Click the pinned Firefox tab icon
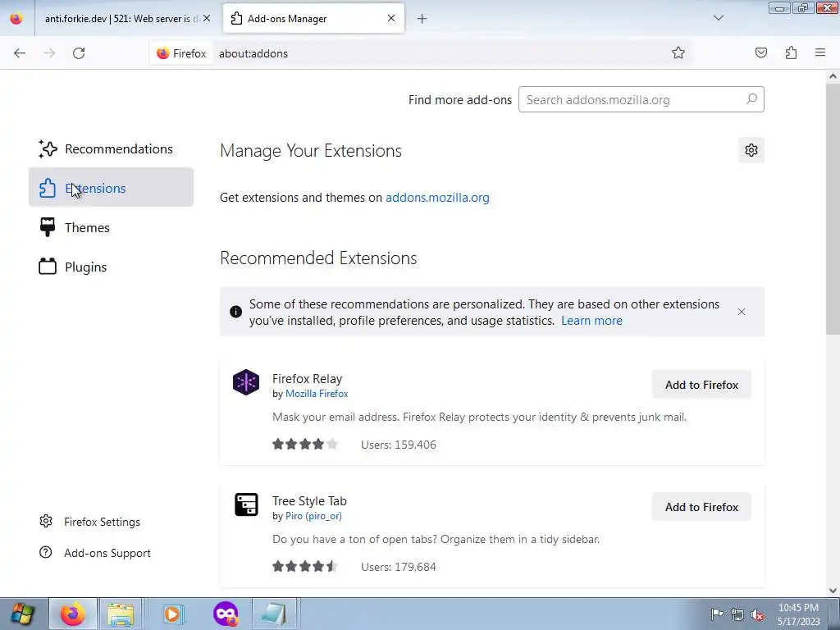This screenshot has height=630, width=840. [16, 18]
